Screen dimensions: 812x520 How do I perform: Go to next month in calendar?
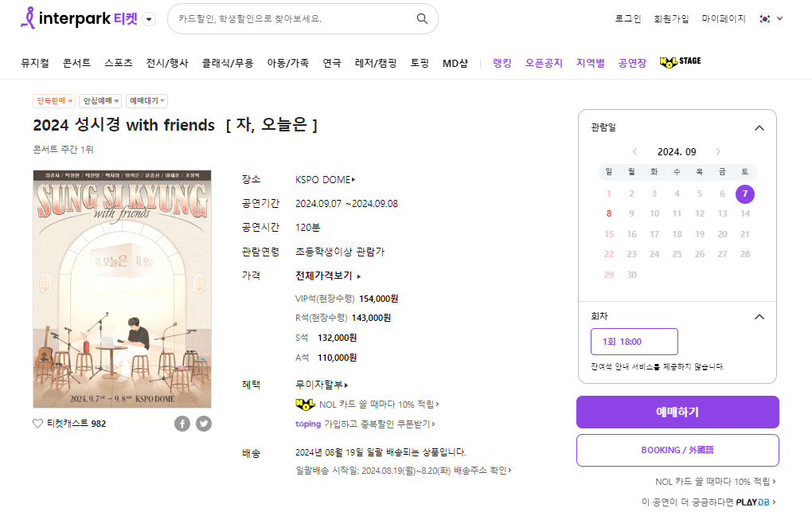pyautogui.click(x=718, y=152)
